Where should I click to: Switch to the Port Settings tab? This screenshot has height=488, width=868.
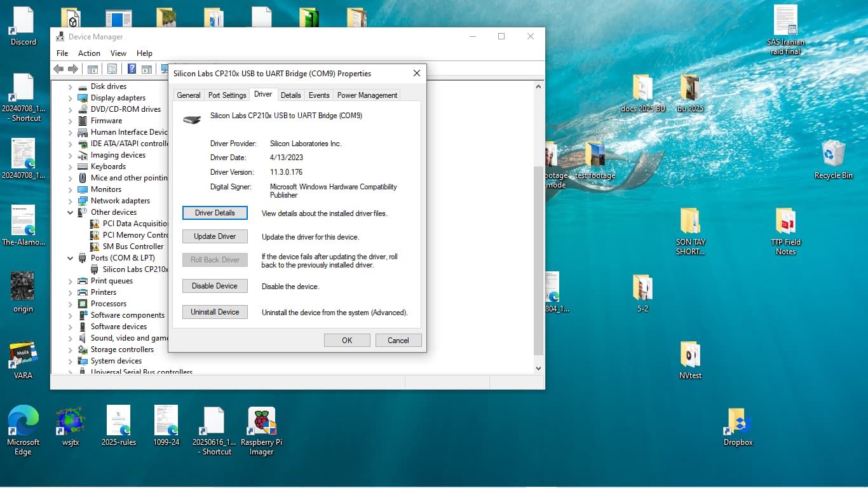[x=227, y=95]
